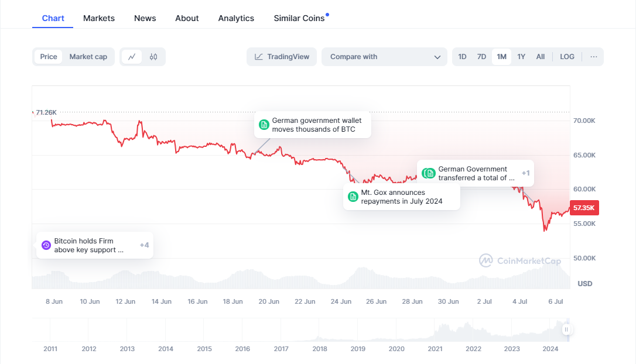Open the Markets tab
This screenshot has height=364, width=636.
(x=99, y=18)
